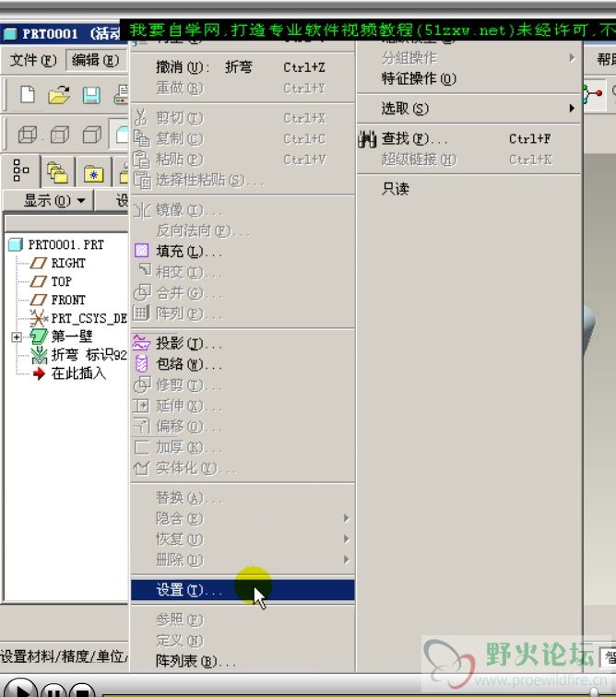Choose 撤消 折弯 from the menu
This screenshot has height=697, width=616.
point(243,67)
